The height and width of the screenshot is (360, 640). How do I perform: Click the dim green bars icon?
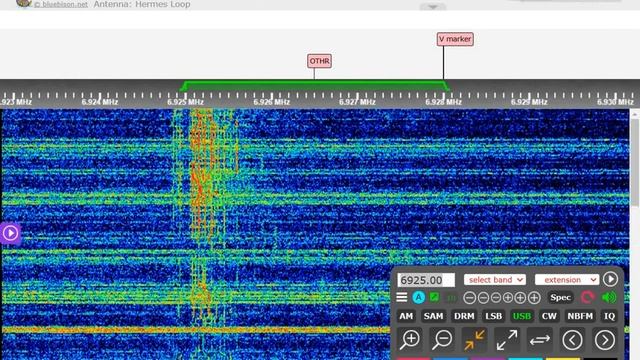click(451, 298)
